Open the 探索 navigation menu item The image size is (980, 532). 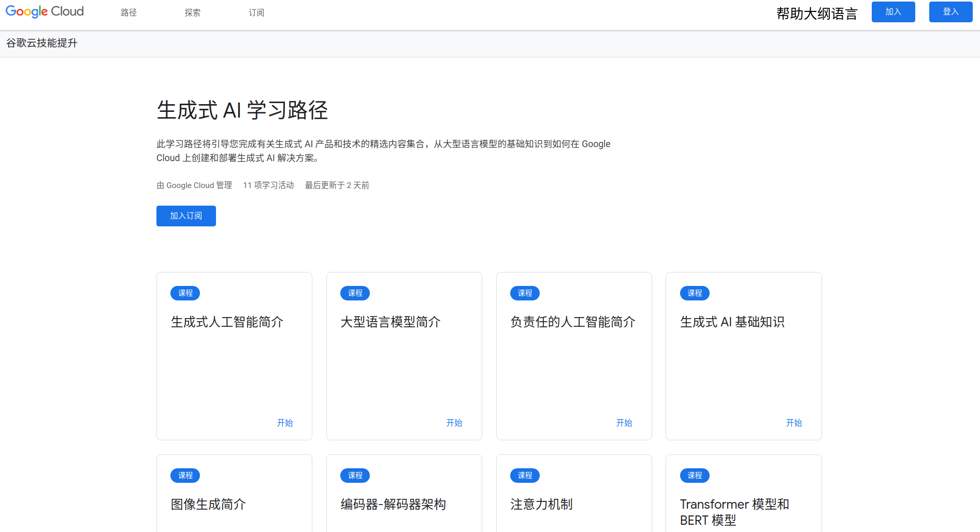193,12
